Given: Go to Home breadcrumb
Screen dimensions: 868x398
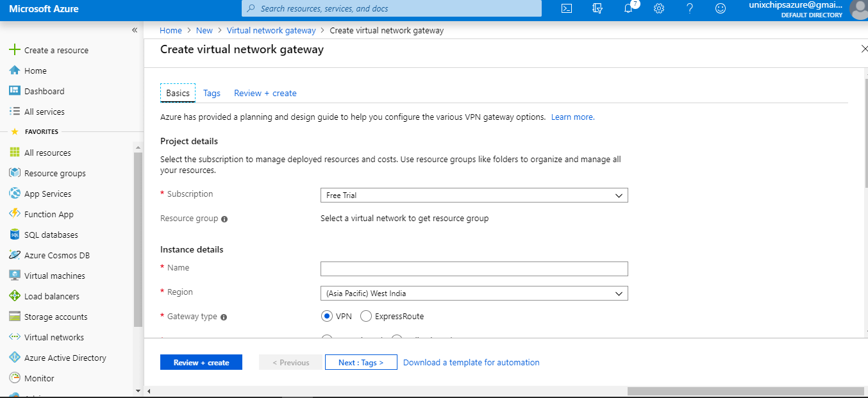Looking at the screenshot, I should click(x=171, y=30).
